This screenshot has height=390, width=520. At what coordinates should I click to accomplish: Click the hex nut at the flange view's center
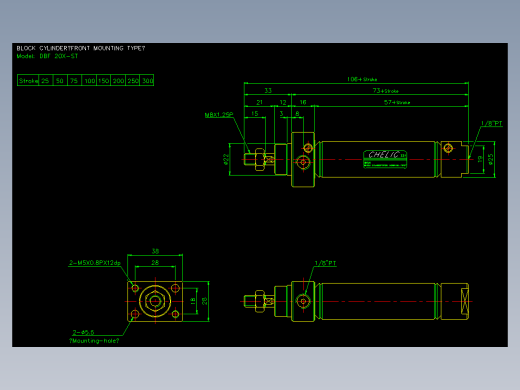coord(155,301)
